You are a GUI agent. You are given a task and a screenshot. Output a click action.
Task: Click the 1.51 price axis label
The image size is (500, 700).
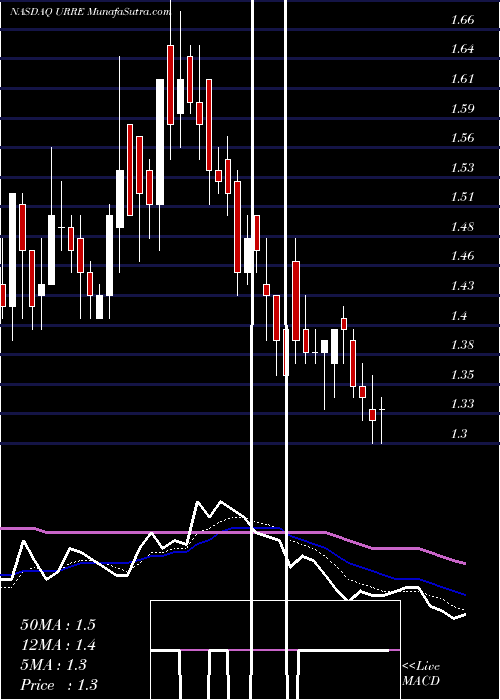[x=462, y=197]
